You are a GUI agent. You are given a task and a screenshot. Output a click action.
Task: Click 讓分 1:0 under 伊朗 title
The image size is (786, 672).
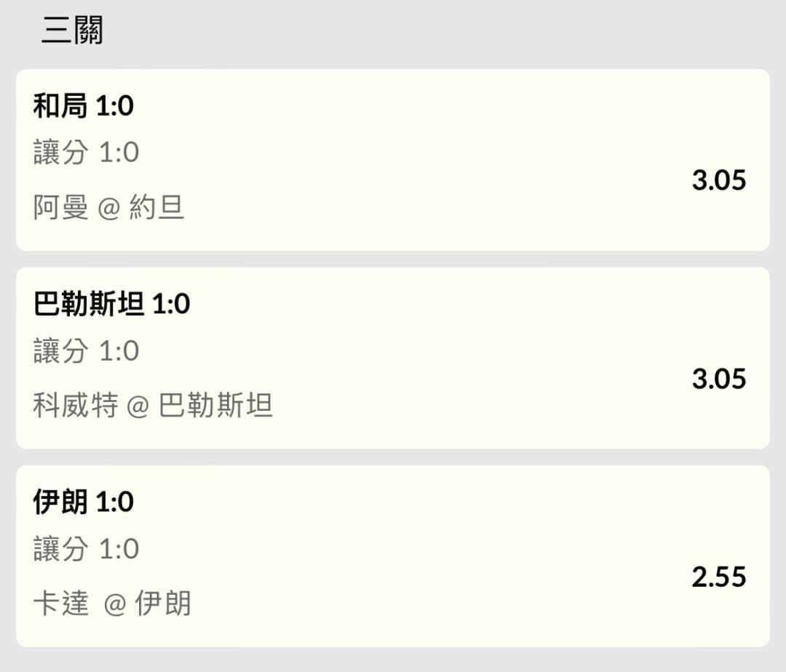[x=86, y=549]
